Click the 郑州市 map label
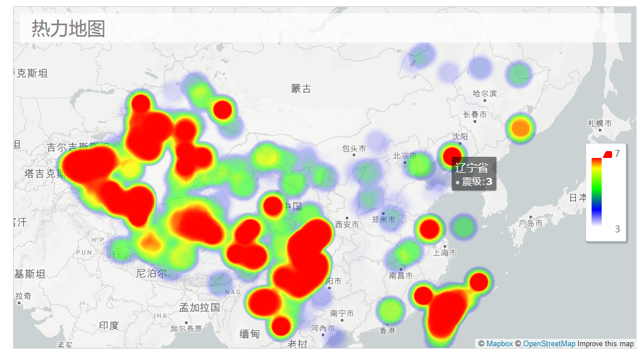 pos(383,220)
